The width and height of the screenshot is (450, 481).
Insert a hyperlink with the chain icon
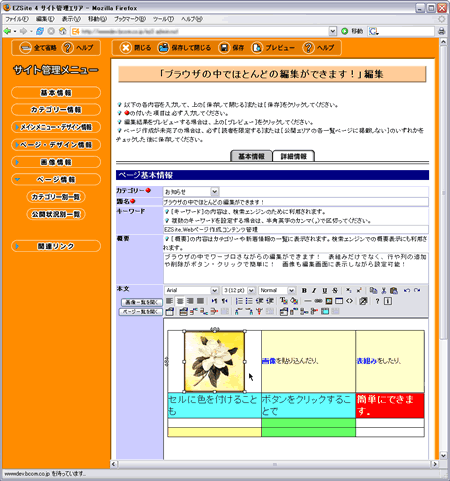[x=318, y=301]
